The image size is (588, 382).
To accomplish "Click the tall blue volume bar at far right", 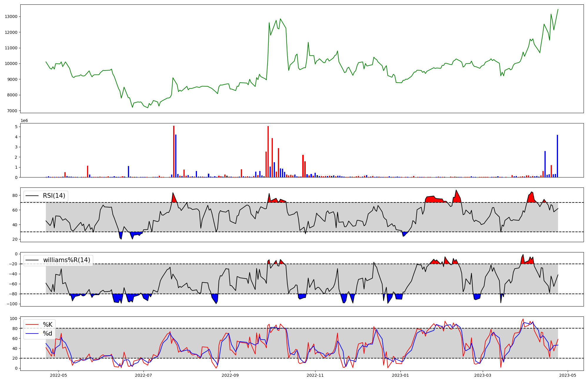I will [557, 156].
